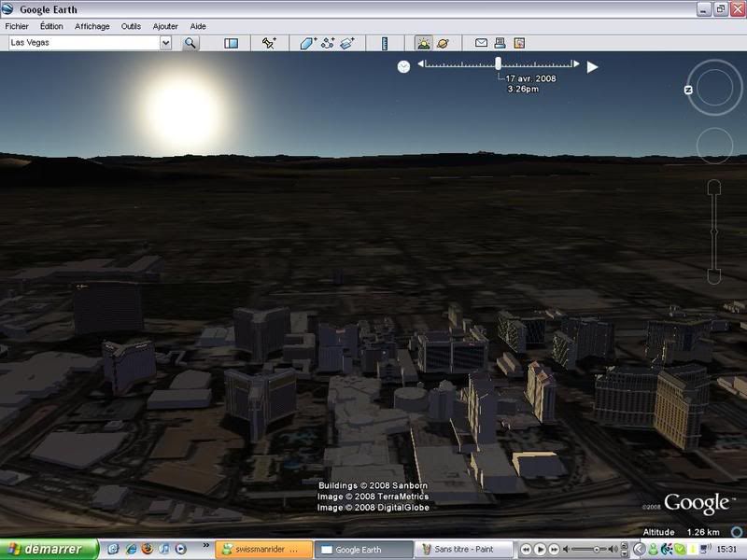Click the search magnifier button
Image resolution: width=747 pixels, height=560 pixels.
click(x=191, y=43)
